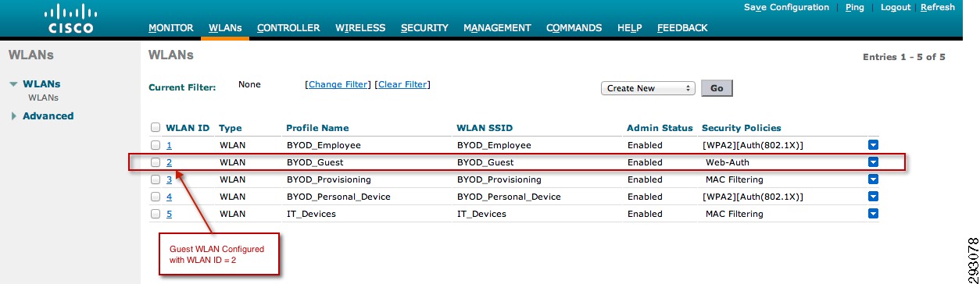Screen dimensions: 980x284
Task: Open the SECURITY menu tab
Action: (x=424, y=28)
